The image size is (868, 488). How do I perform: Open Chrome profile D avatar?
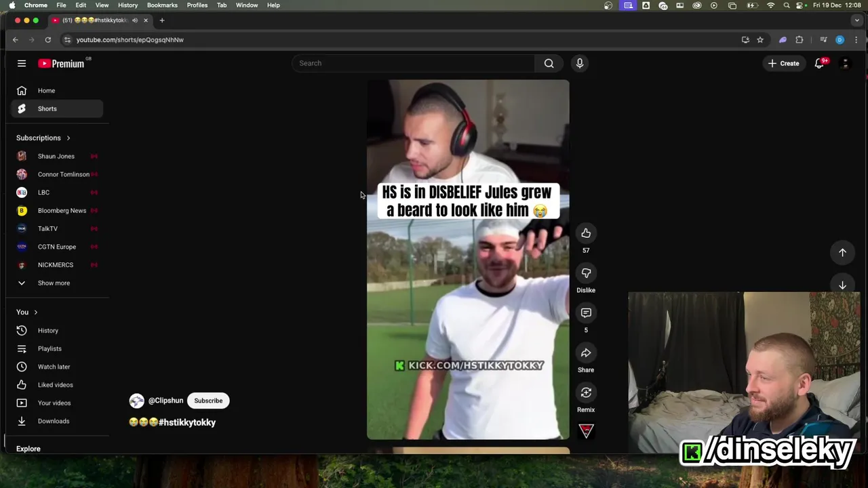840,39
